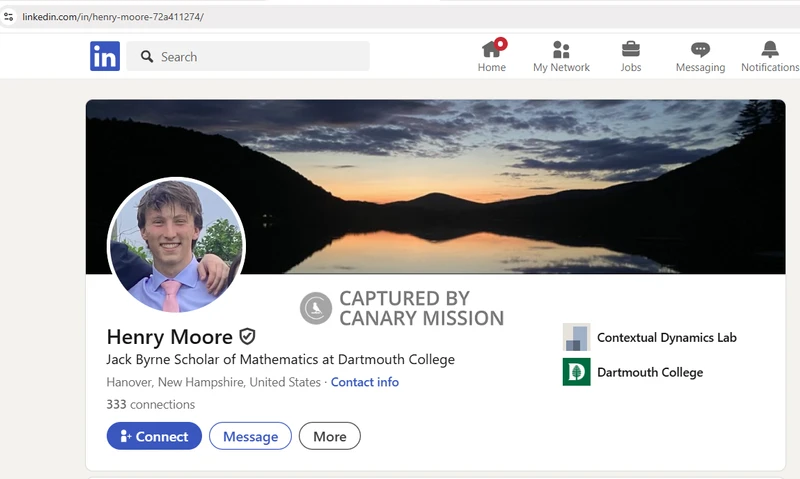The image size is (800, 479).
Task: View the profile photo
Action: (x=177, y=245)
